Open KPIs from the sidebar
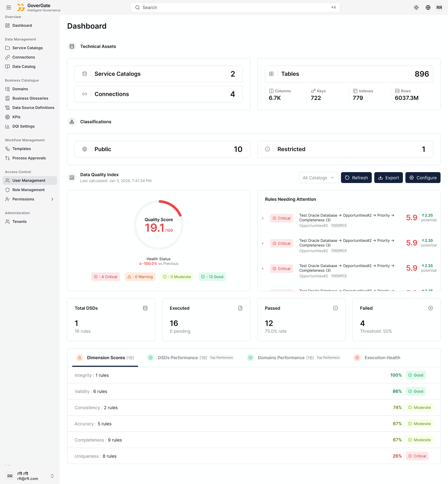The width and height of the screenshot is (448, 484). coord(16,117)
